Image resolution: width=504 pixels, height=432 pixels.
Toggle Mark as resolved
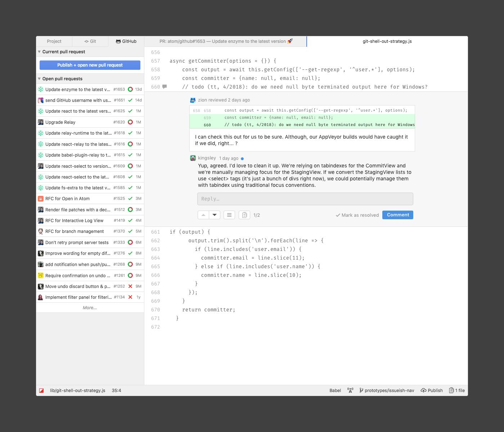tap(357, 215)
